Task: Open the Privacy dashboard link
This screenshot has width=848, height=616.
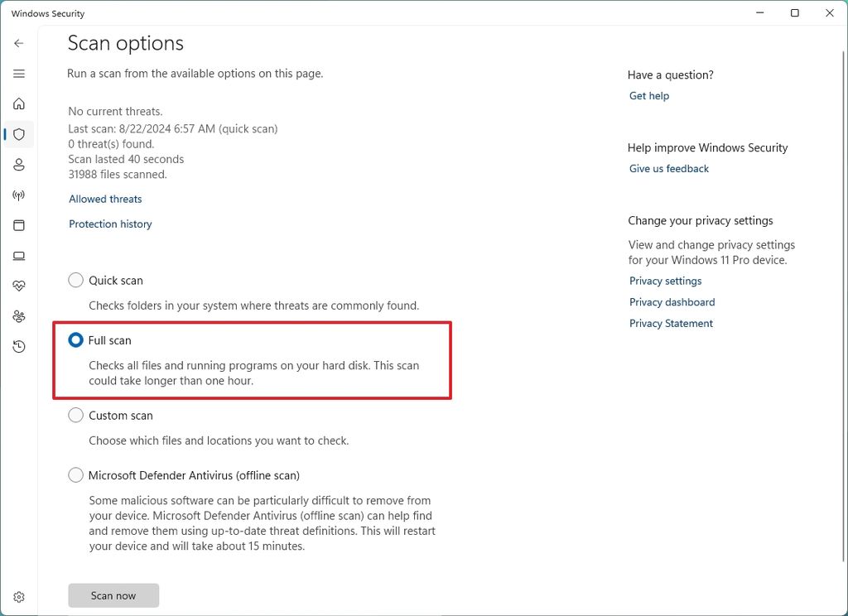Action: (672, 301)
